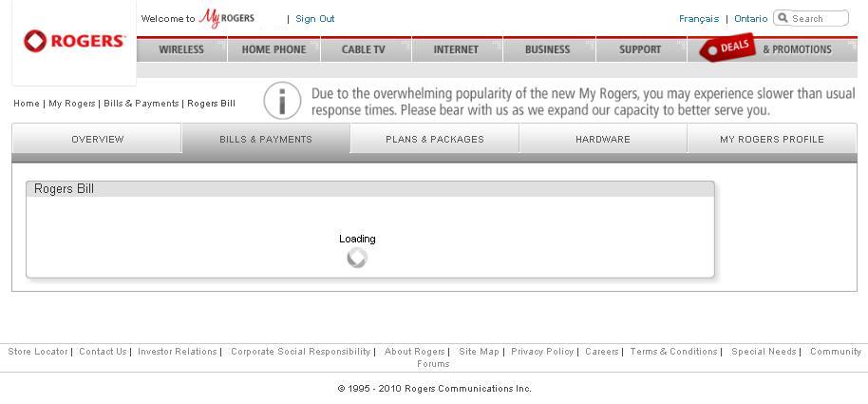Go to Bills & Payments breadcrumb

click(x=142, y=103)
